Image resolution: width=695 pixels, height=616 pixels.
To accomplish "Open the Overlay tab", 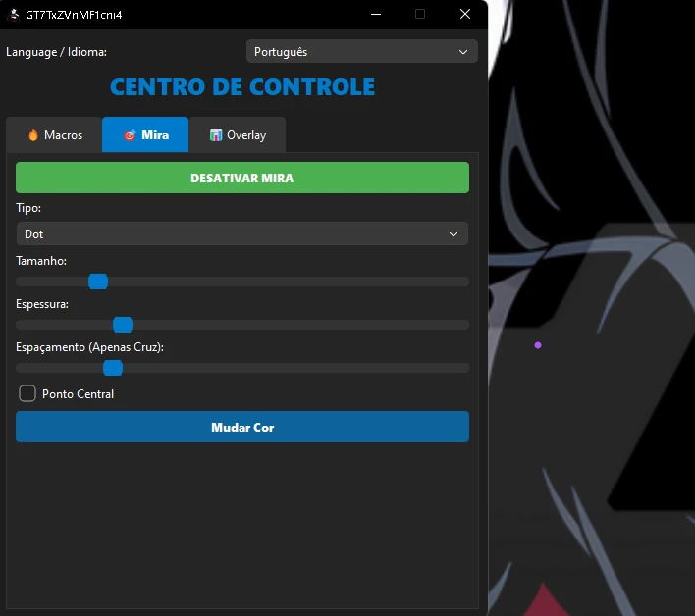I will click(x=238, y=135).
